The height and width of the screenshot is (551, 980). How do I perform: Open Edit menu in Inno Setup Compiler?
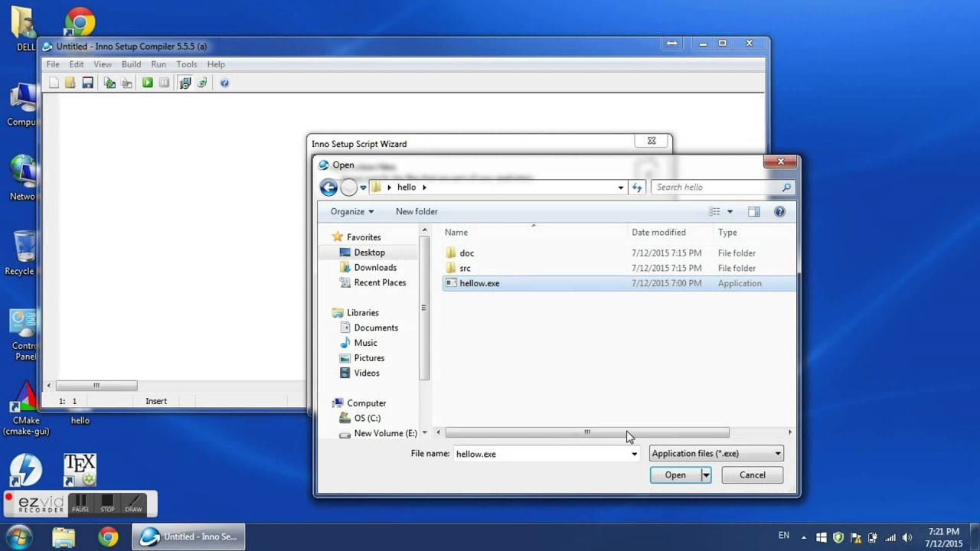click(77, 64)
